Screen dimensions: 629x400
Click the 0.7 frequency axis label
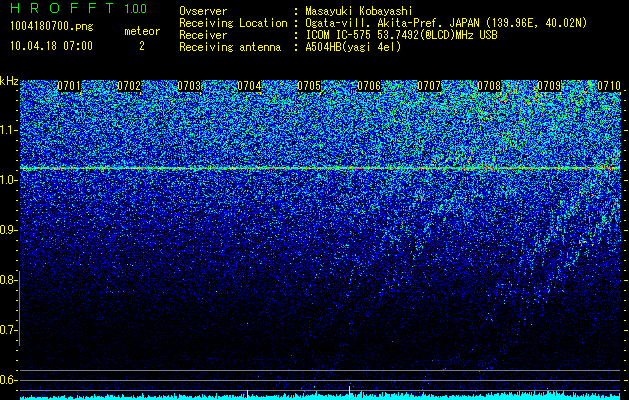pyautogui.click(x=8, y=330)
